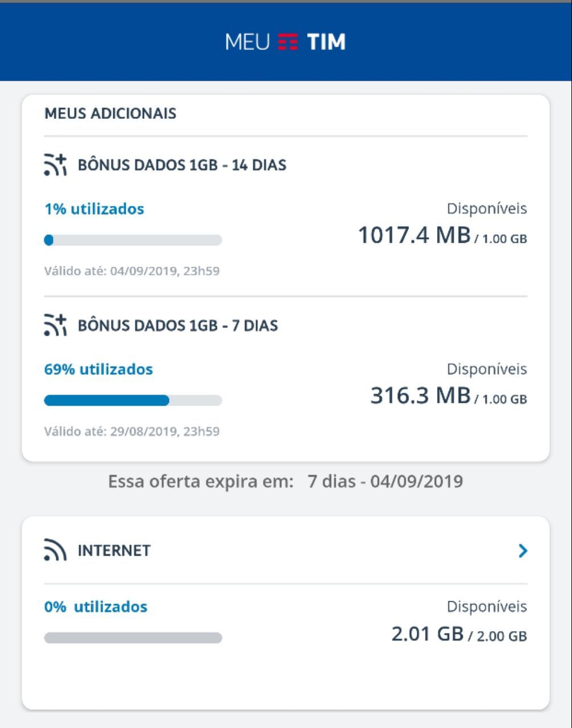
Task: Tap the 1017.4 MB available amount
Action: coord(414,235)
